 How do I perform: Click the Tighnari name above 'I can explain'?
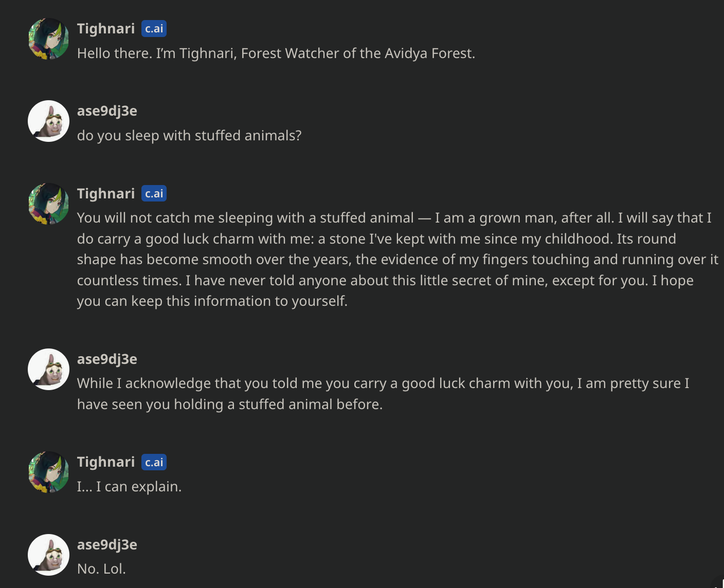pos(106,462)
